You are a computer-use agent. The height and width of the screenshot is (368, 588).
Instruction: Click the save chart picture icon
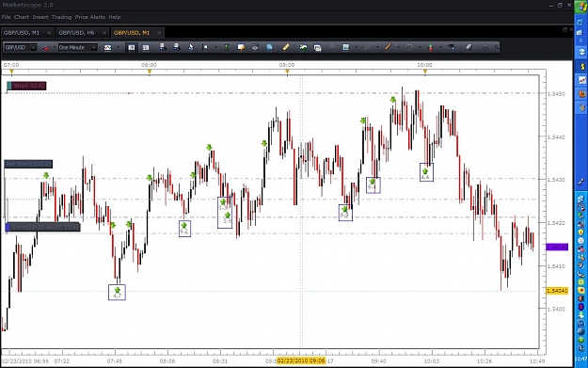tap(303, 47)
